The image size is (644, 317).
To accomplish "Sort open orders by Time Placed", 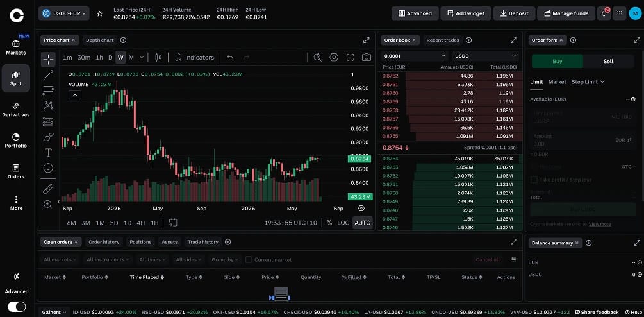I will (147, 277).
